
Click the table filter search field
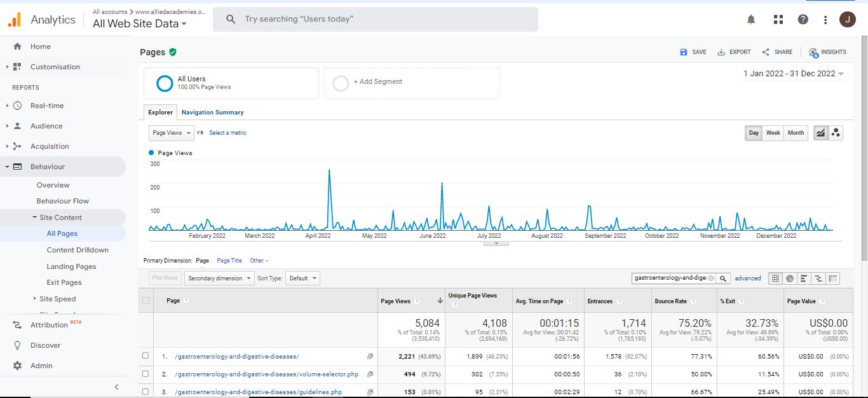point(670,278)
